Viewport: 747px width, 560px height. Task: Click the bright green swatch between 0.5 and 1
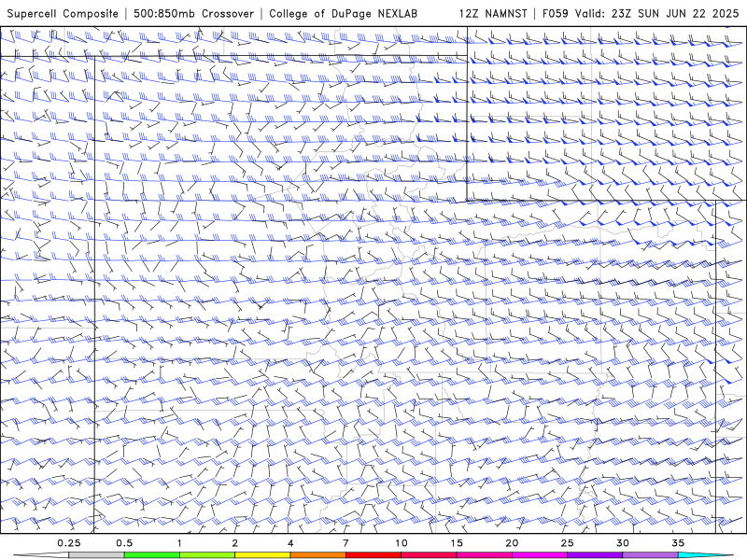pos(152,555)
